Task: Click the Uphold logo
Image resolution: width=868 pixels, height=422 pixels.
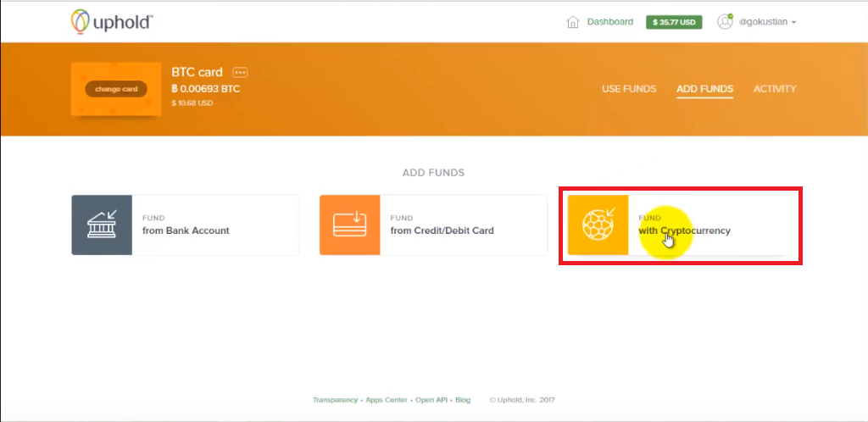Action: pos(112,21)
